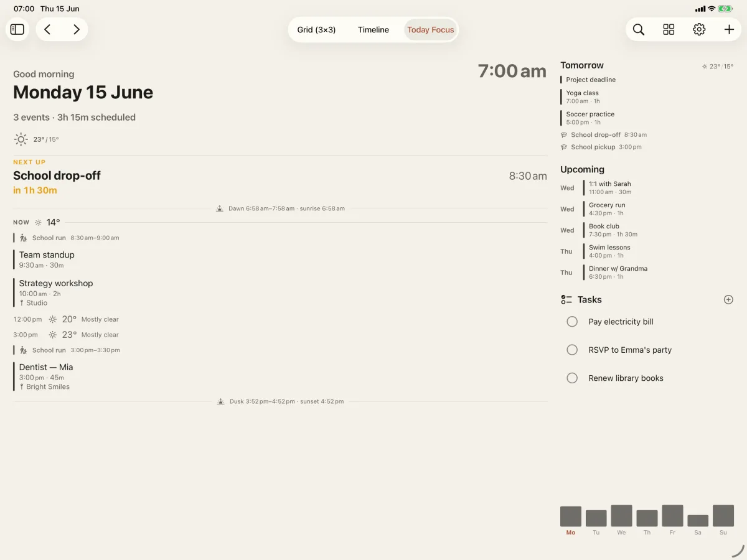Click the Tomorrow section heading

tap(582, 65)
